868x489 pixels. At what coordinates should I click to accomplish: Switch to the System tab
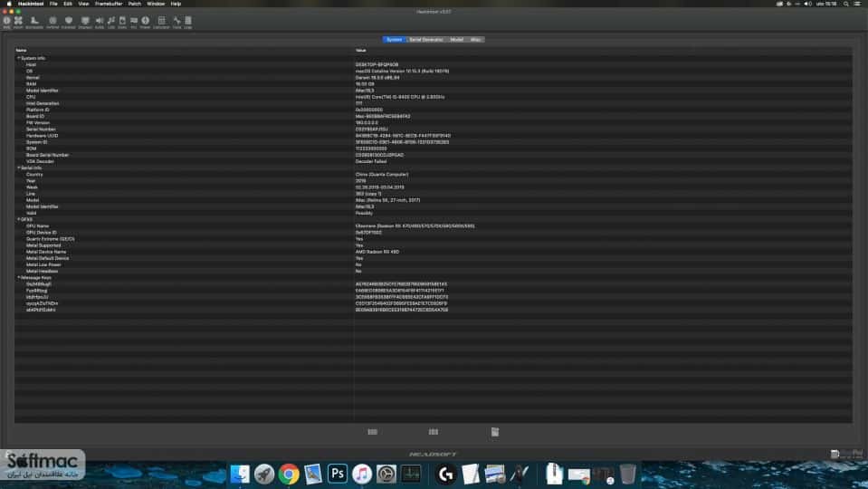coord(394,40)
